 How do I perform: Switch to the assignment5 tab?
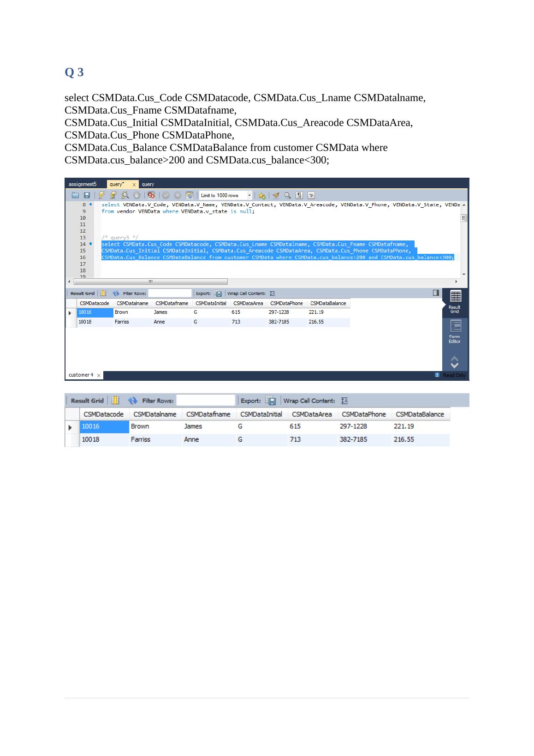tap(83, 184)
